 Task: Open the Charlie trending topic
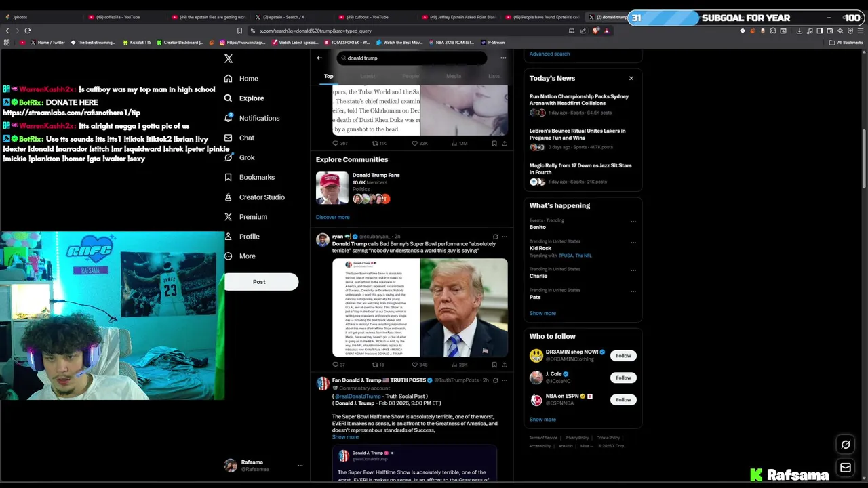coord(538,277)
